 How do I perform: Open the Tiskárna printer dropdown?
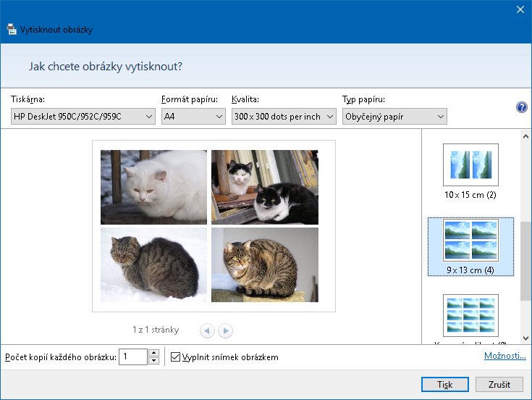click(83, 117)
